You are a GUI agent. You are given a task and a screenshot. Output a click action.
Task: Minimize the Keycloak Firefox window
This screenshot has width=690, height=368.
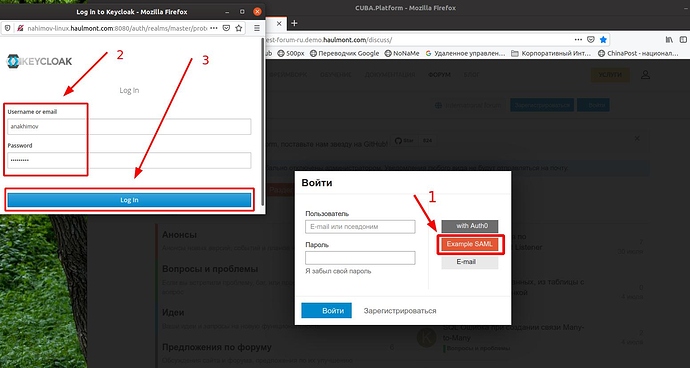point(227,11)
